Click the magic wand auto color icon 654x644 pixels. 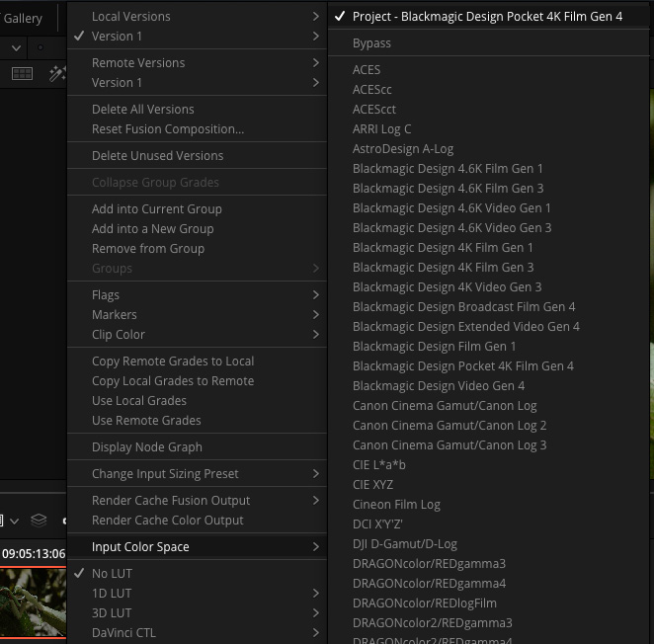[x=57, y=74]
